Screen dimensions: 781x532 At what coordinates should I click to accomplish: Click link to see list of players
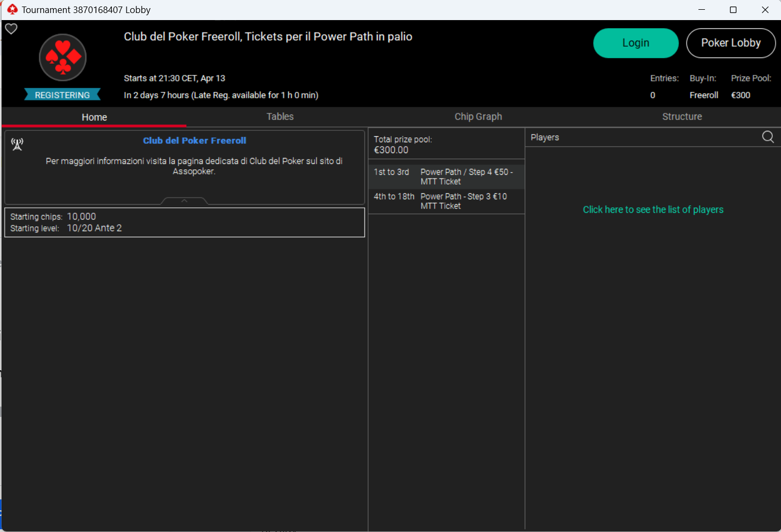(x=653, y=210)
